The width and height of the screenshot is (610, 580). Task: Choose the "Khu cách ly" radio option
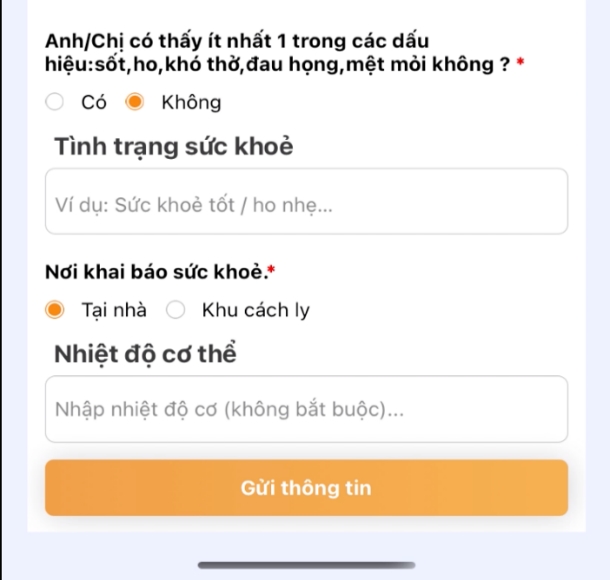[x=176, y=310]
